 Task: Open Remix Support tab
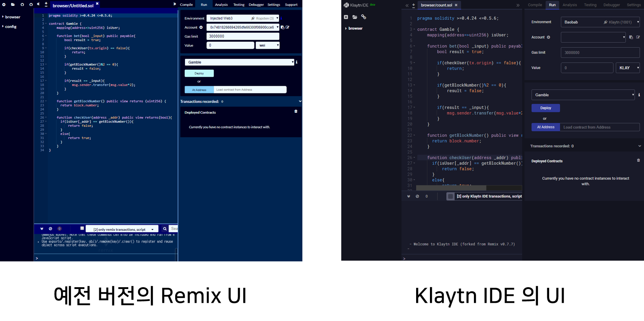point(291,5)
